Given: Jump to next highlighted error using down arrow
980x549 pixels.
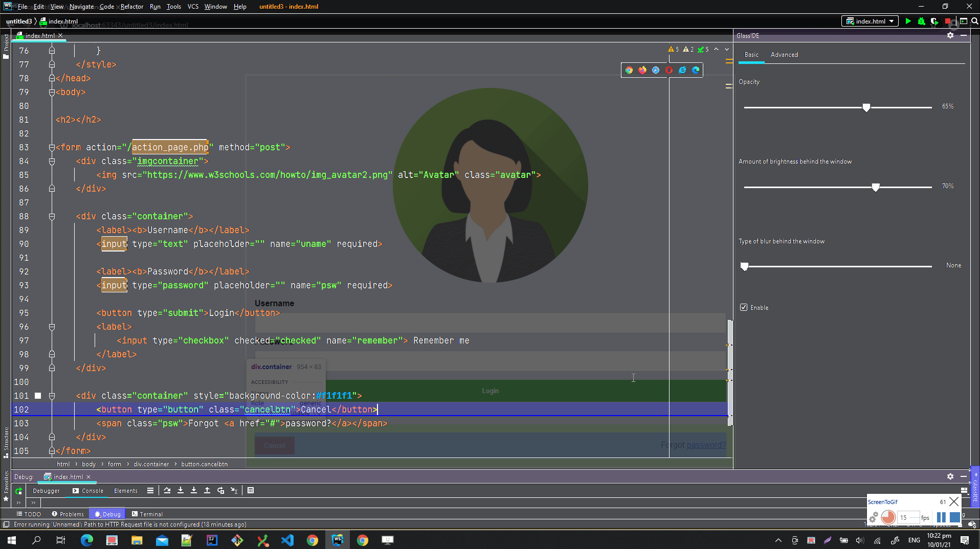Looking at the screenshot, I should (x=727, y=50).
